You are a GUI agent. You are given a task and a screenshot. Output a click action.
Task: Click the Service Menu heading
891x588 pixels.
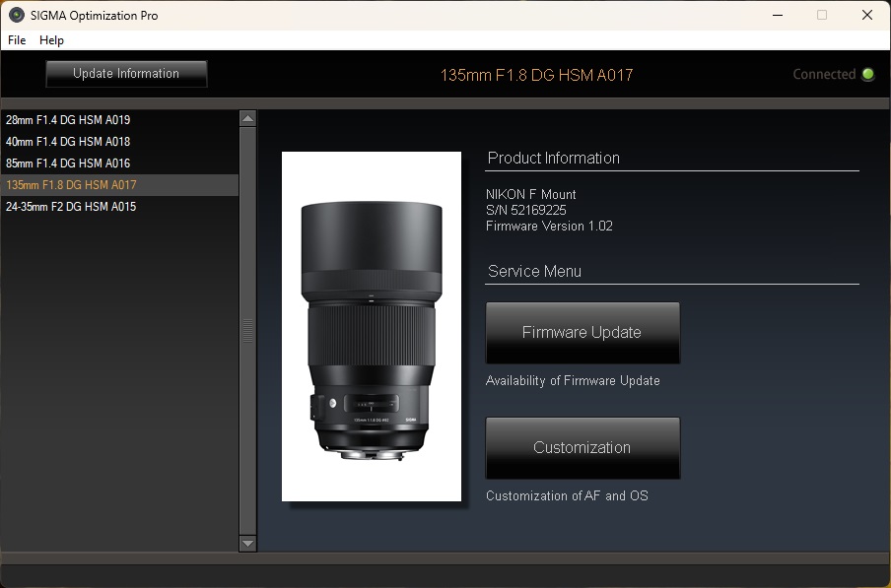(535, 271)
